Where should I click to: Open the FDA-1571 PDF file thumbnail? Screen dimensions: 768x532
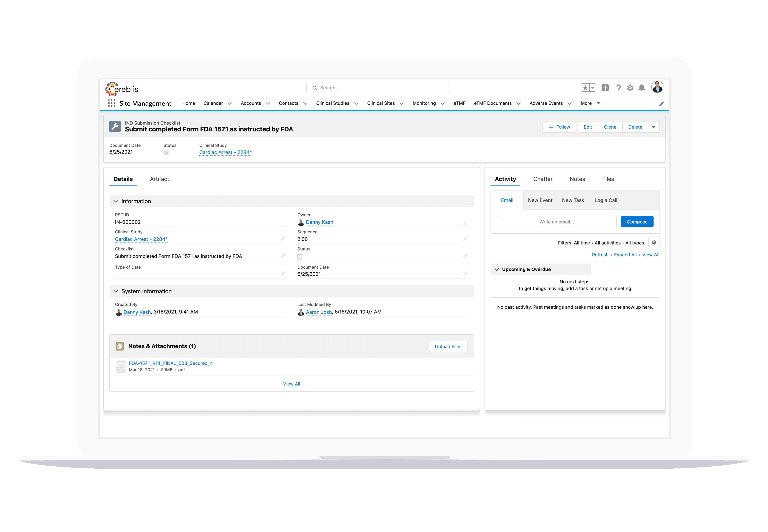point(121,366)
